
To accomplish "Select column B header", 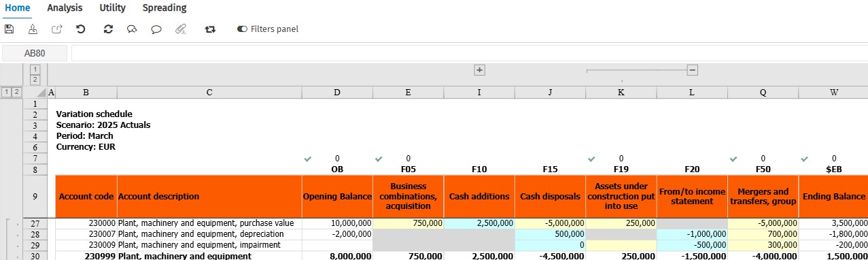I will tap(86, 92).
